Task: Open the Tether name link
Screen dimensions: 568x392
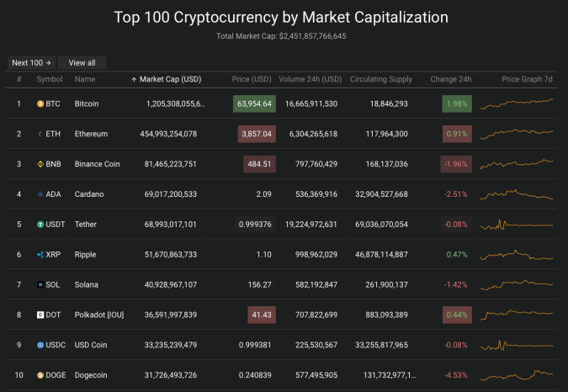Action: [86, 225]
